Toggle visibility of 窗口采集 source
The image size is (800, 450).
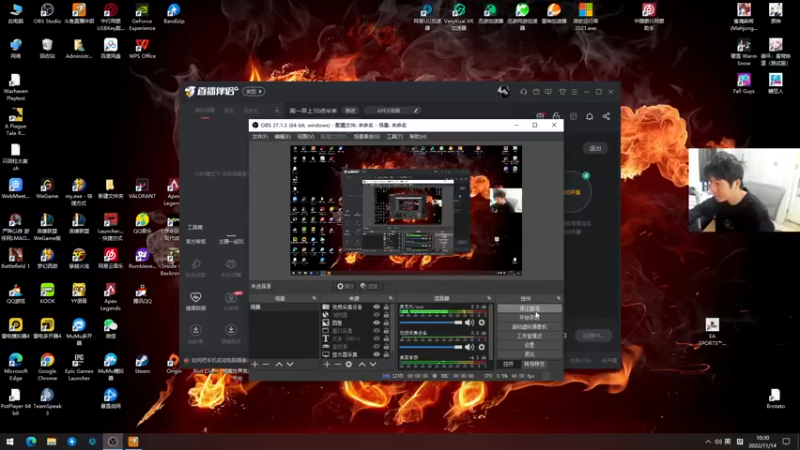[x=377, y=331]
